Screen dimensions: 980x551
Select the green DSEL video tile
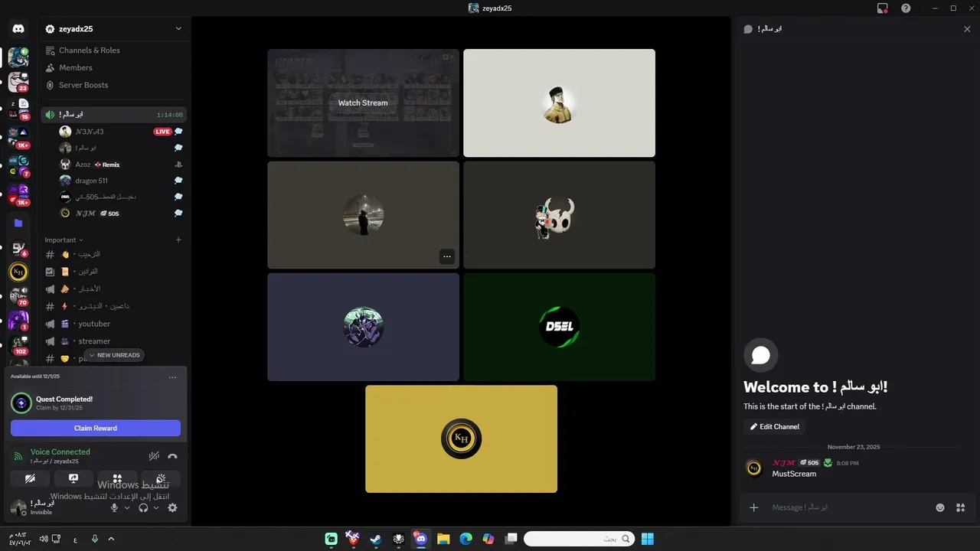559,327
